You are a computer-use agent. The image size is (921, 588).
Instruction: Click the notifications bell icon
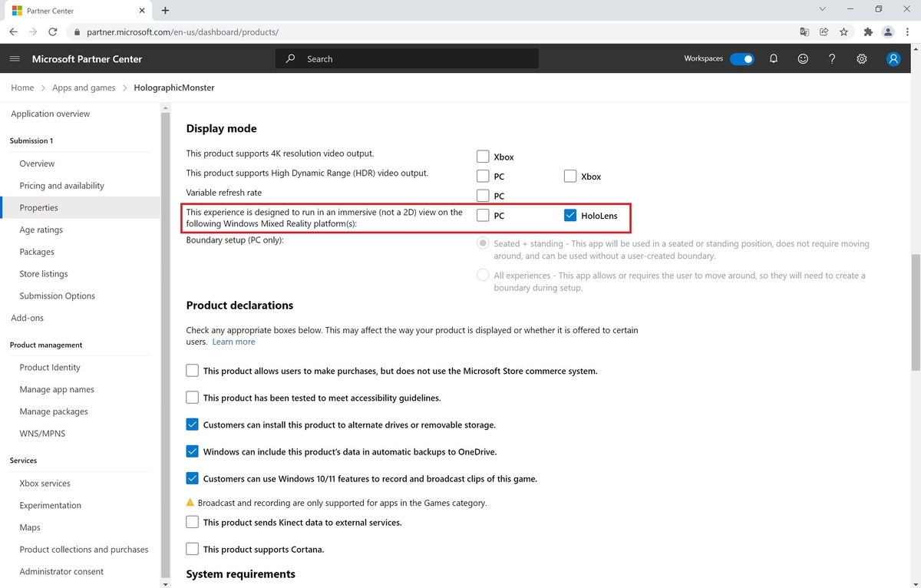coord(774,59)
